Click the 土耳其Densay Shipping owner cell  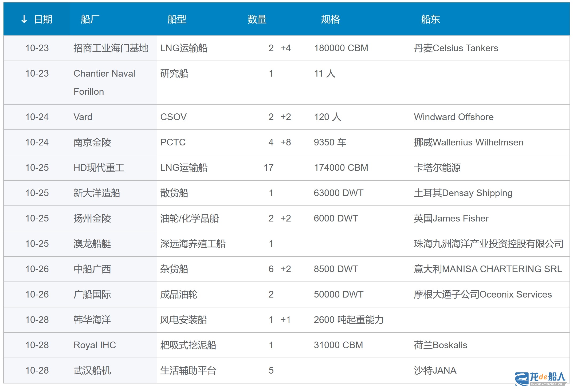coord(463,193)
